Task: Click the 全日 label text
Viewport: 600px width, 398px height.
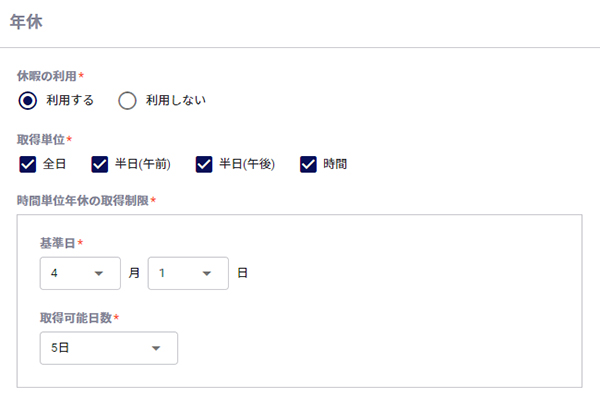Action: point(54,164)
